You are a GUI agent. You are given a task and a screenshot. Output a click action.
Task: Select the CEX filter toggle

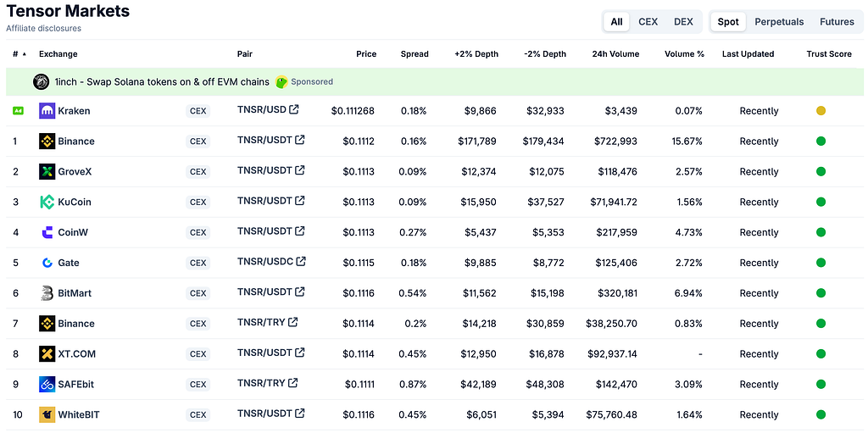point(648,21)
